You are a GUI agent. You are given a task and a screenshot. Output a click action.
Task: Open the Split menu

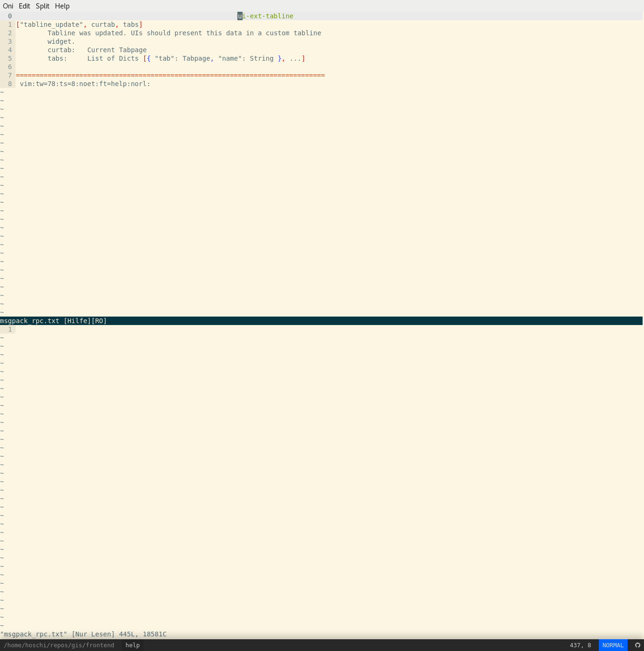(42, 6)
